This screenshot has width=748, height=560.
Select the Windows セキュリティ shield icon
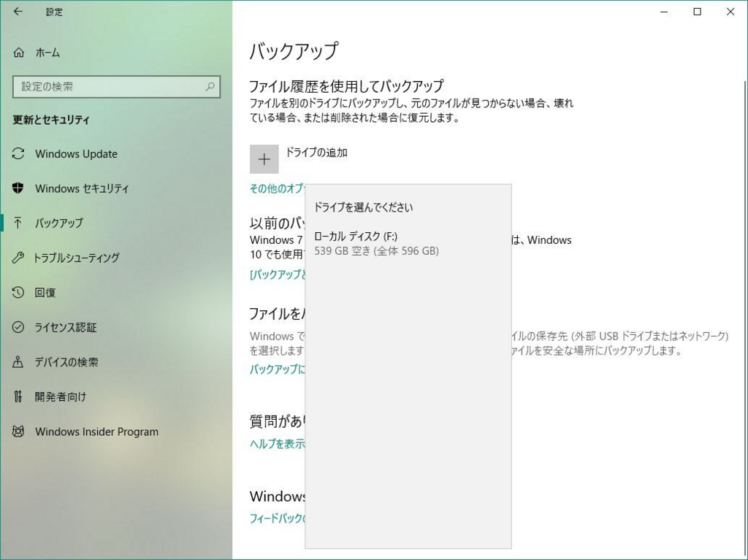coord(16,188)
